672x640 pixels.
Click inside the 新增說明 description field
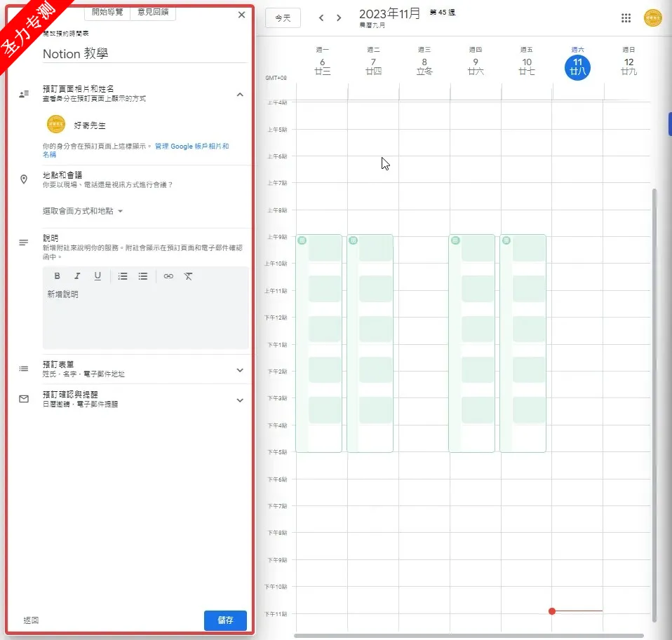point(140,308)
